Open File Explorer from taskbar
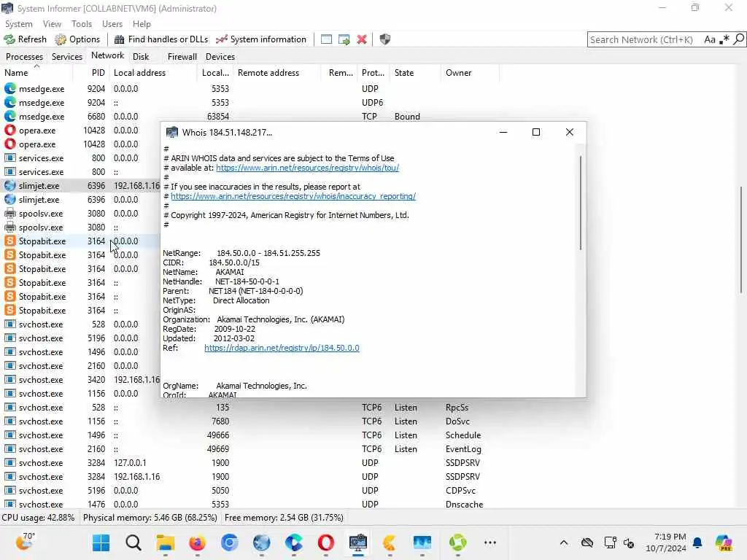 [166, 542]
